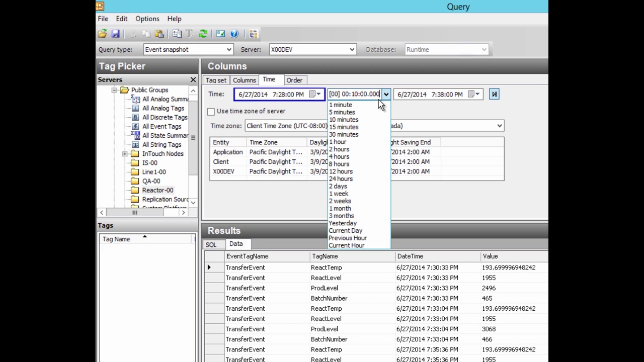Open the Query type dropdown
Screen dimensions: 644x362
pyautogui.click(x=229, y=49)
